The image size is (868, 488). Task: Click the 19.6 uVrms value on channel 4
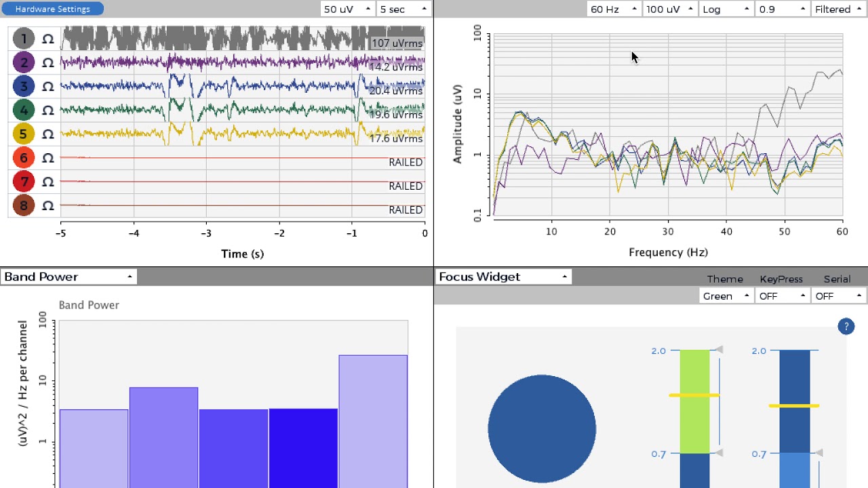396,115
